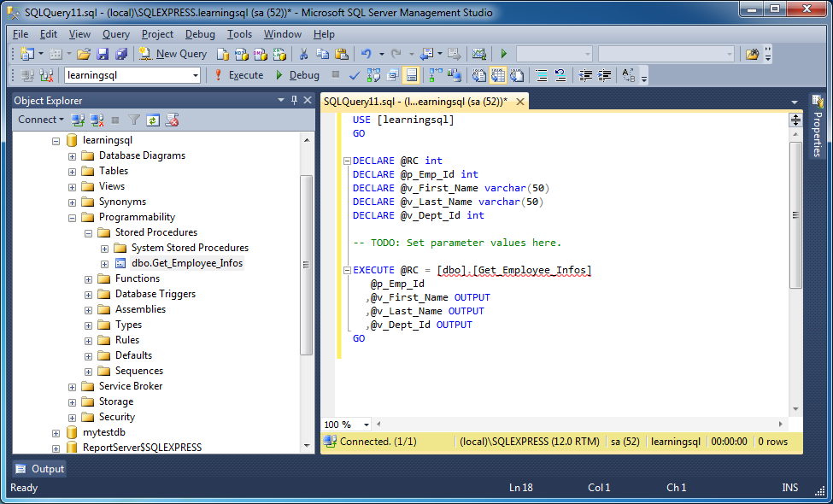
Task: Click the Analysis Services DMX Query icon
Action: point(261,54)
